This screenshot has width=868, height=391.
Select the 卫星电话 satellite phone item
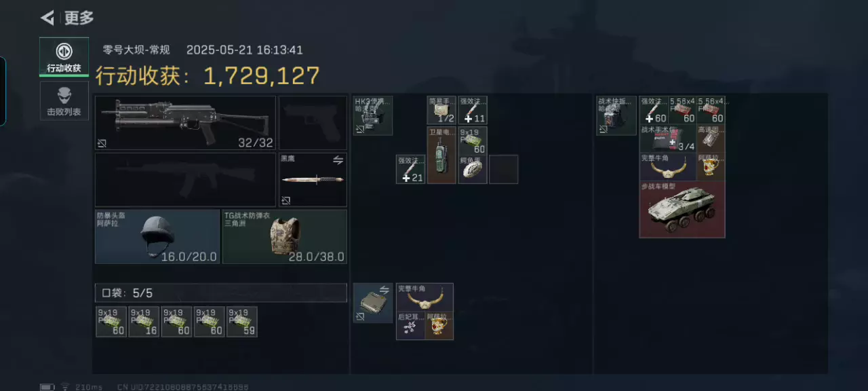441,155
